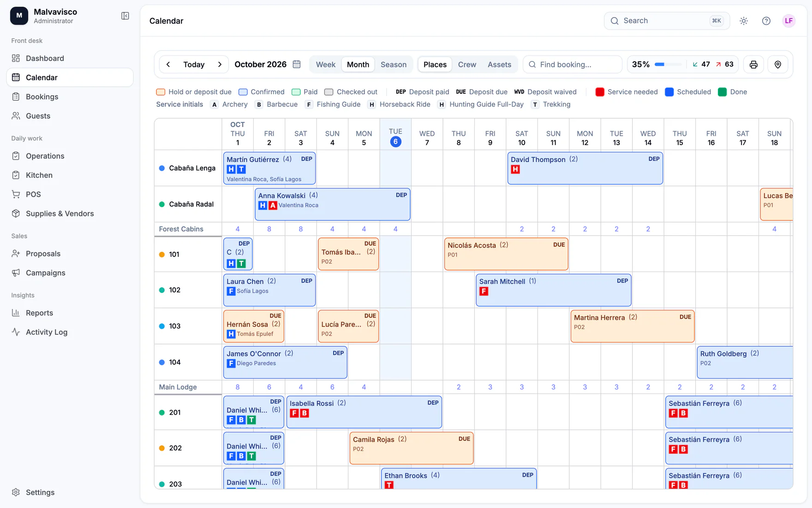This screenshot has height=508, width=812.
Task: Open the date picker calendar icon
Action: (x=297, y=64)
